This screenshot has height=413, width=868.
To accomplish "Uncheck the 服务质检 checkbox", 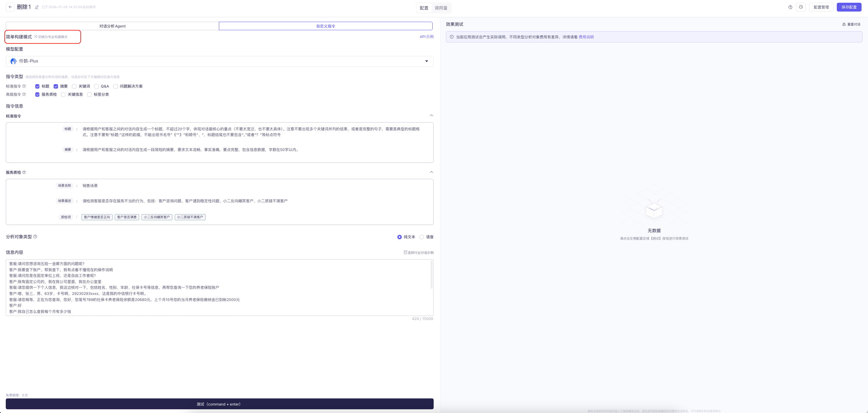I will [37, 95].
